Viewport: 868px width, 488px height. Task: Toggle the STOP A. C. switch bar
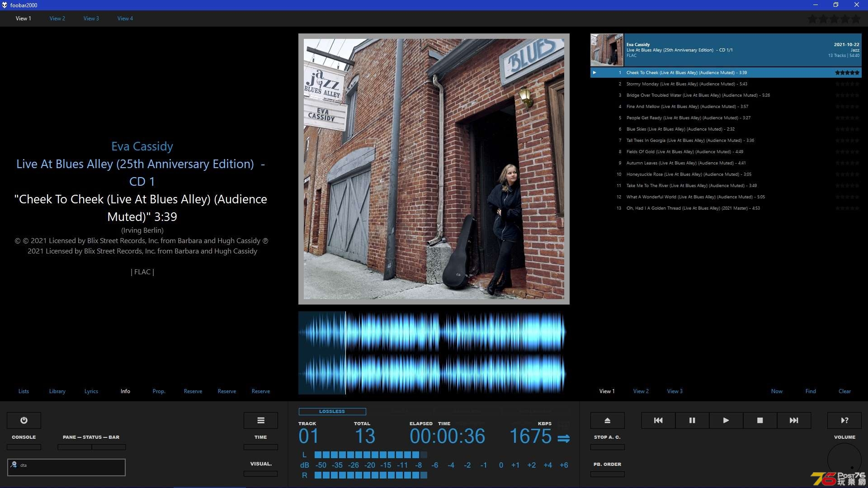608,447
